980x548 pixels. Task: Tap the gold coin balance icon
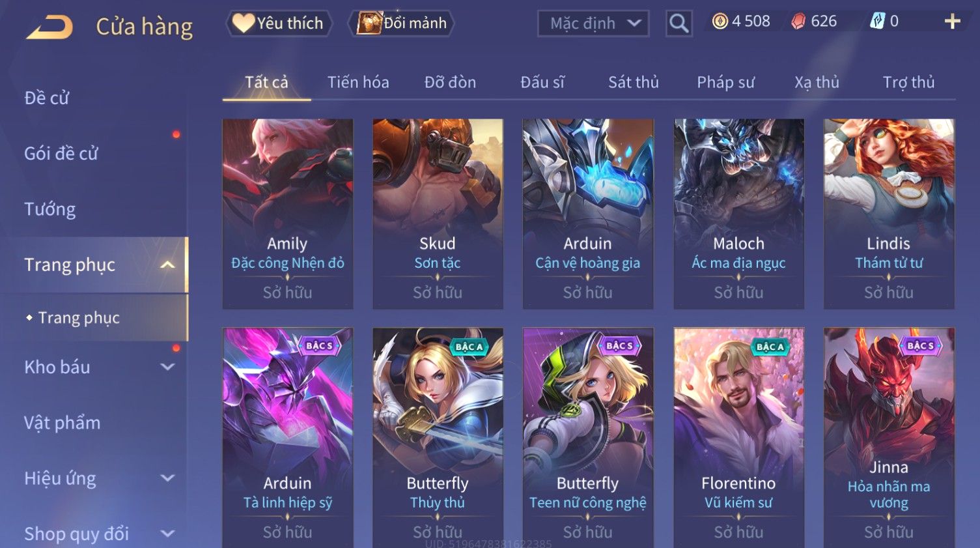(x=720, y=22)
